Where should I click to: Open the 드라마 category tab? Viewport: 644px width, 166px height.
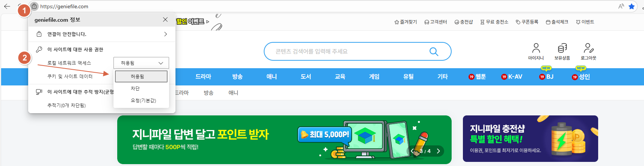[203, 76]
